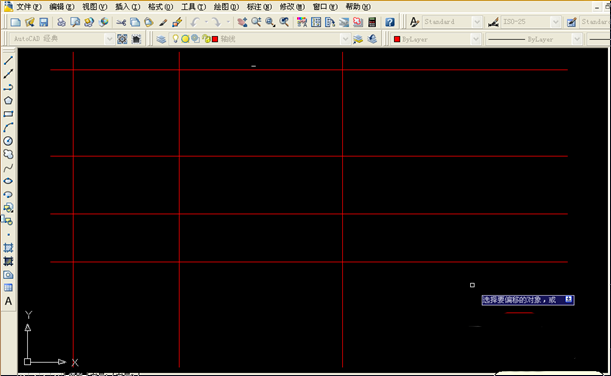Image resolution: width=611 pixels, height=376 pixels.
Task: Select the Circle draw tool
Action: (x=8, y=141)
